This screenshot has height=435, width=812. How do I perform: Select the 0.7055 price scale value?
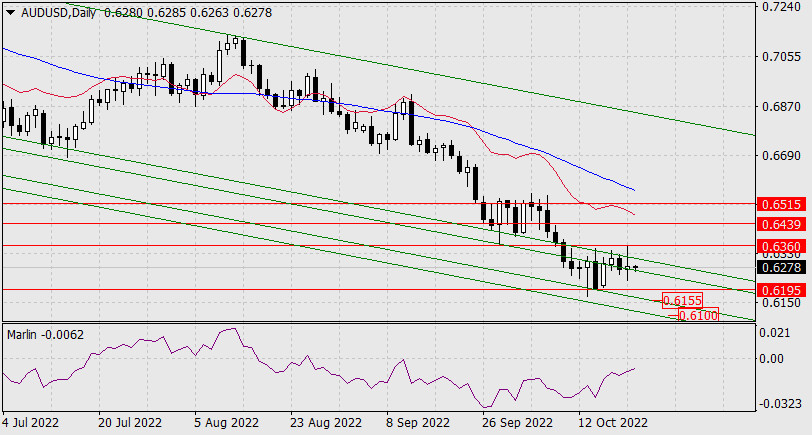point(781,56)
